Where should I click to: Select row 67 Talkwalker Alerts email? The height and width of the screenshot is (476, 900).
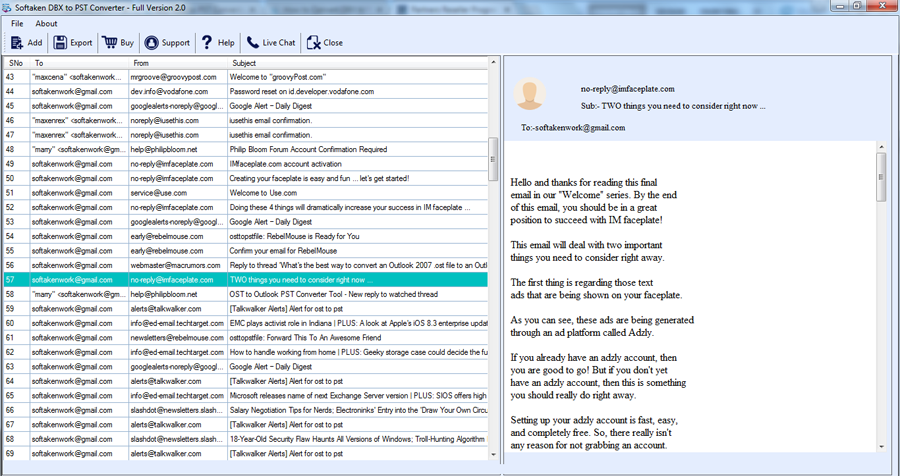pos(246,424)
